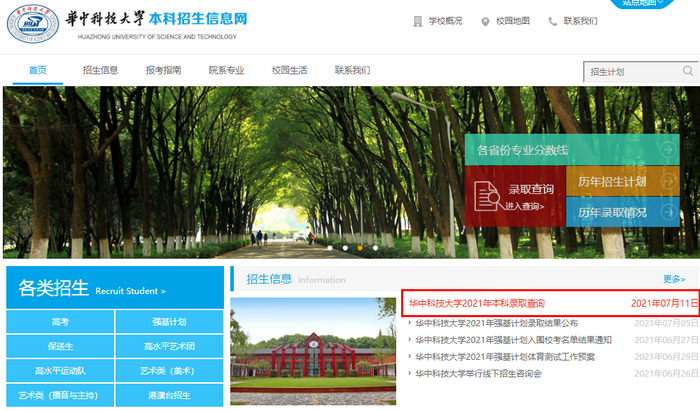Select the 首页 navigation tab
The height and width of the screenshot is (411, 700).
pos(38,70)
